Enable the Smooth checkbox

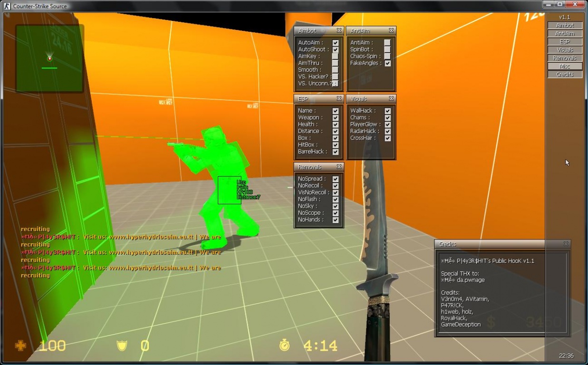(336, 70)
